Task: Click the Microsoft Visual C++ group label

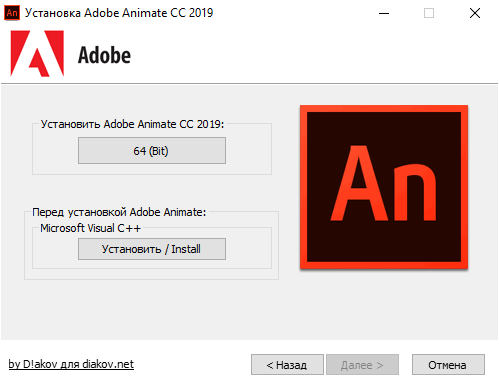Action: 90,228
